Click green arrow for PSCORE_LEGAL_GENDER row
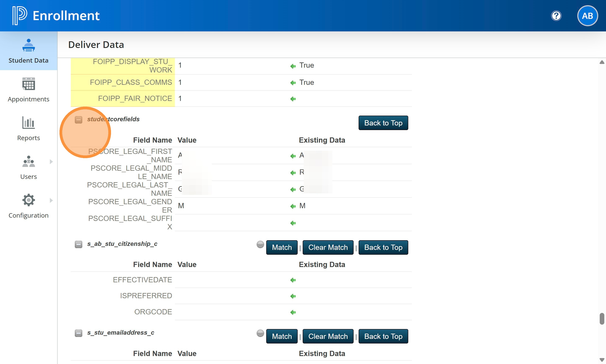 pos(293,206)
